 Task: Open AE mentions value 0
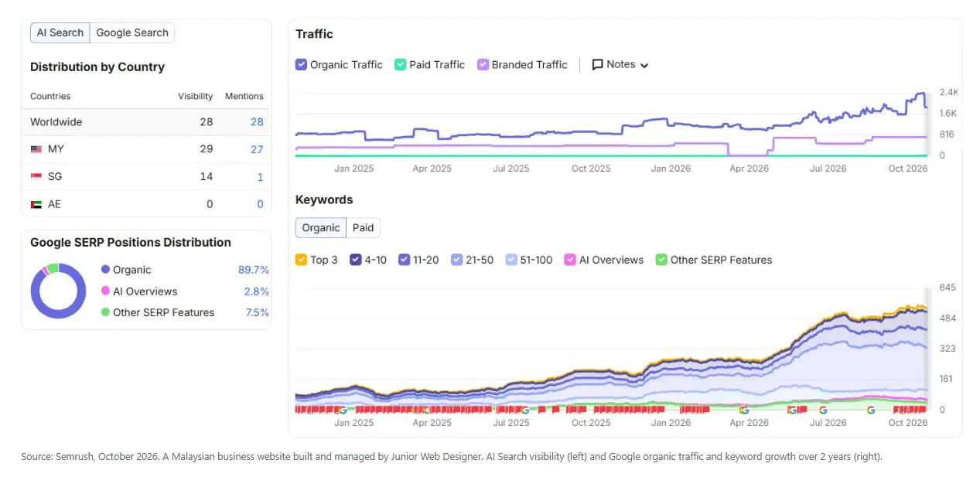(x=260, y=205)
